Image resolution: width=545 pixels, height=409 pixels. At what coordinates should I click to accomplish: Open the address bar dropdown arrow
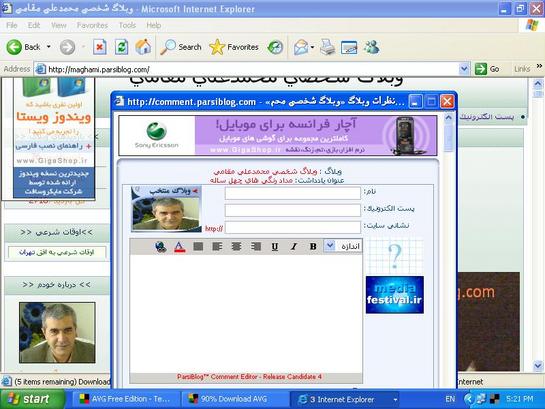(x=464, y=69)
